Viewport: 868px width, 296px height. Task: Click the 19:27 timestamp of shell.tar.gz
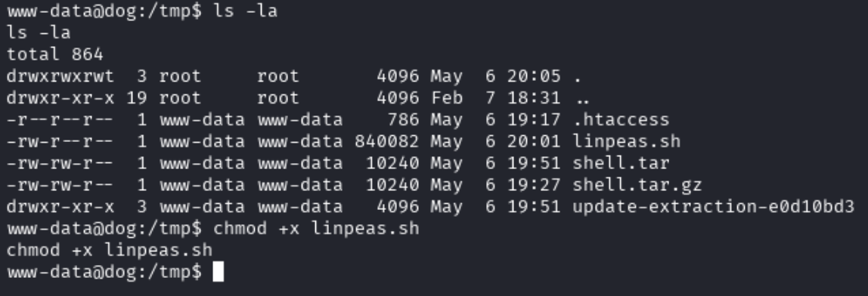tap(534, 184)
